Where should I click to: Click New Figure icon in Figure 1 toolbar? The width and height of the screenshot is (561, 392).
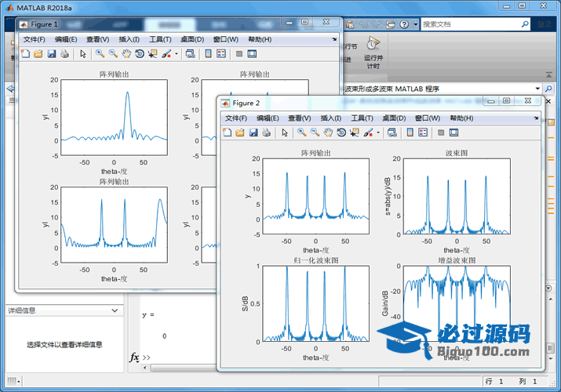[25, 54]
